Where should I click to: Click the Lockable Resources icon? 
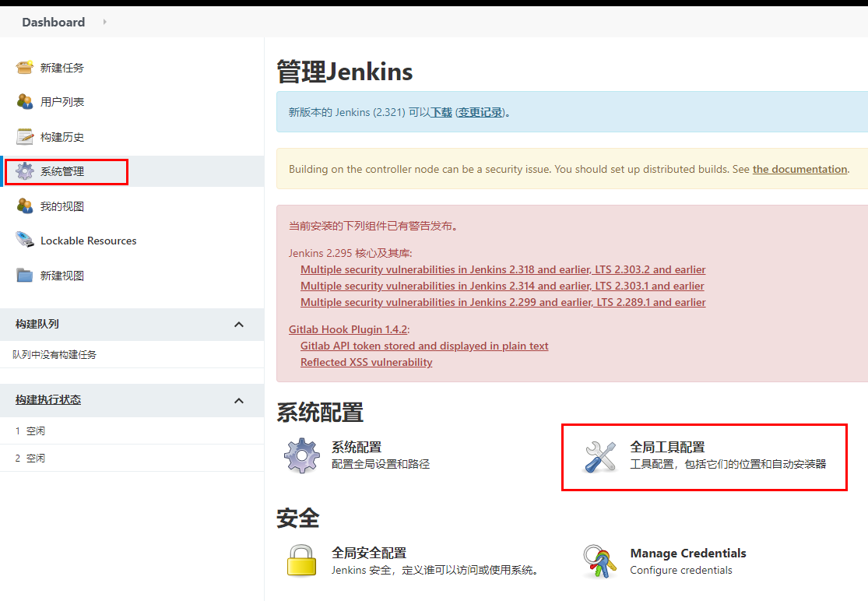[25, 241]
